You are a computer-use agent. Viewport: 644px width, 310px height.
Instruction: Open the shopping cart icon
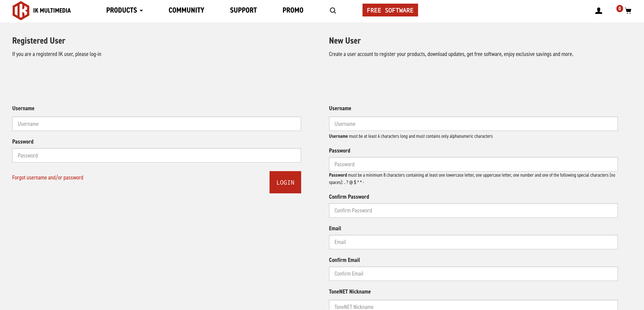click(x=628, y=11)
